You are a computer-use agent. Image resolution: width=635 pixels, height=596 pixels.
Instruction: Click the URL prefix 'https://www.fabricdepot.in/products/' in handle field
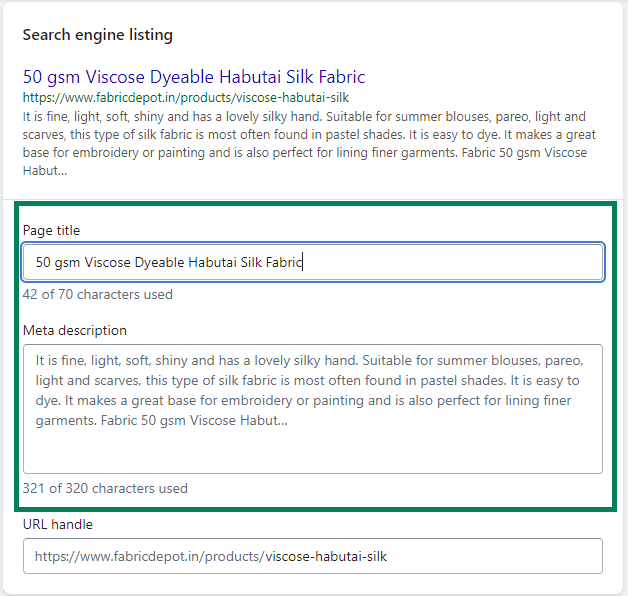(x=150, y=556)
